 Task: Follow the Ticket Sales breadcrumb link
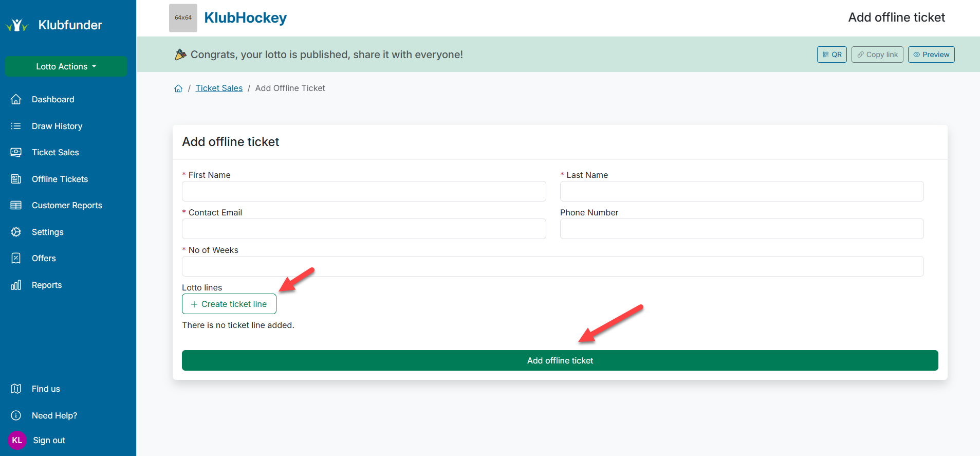coord(219,88)
